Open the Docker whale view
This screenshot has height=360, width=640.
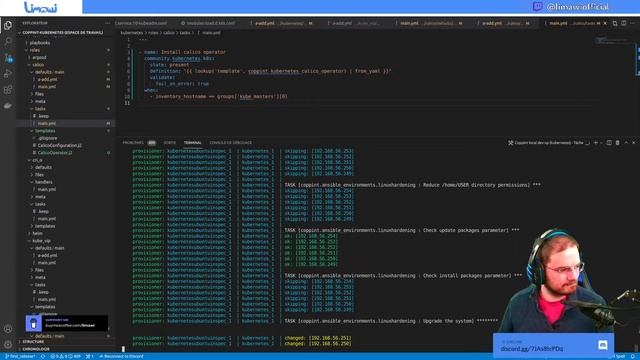8,105
